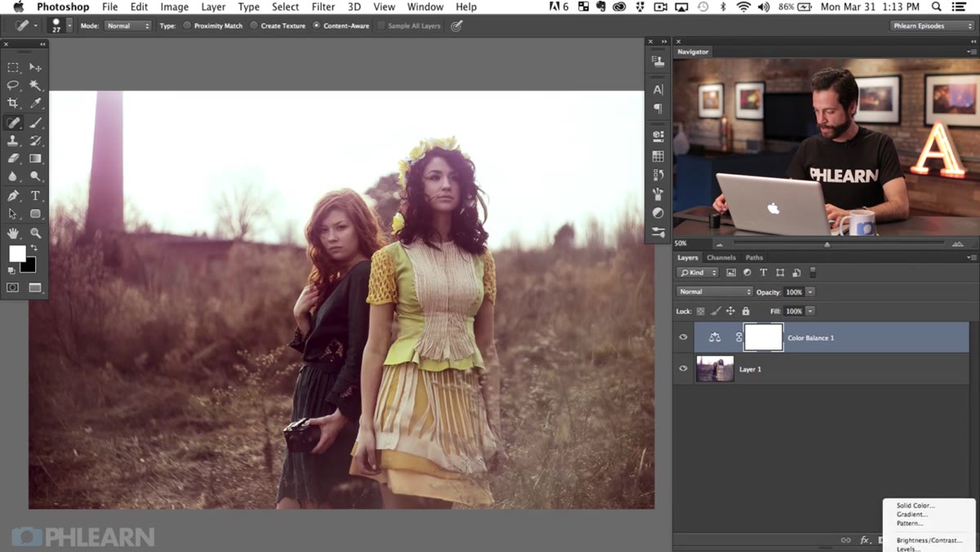Open the Swatches grid panel icon
980x552 pixels.
pyautogui.click(x=657, y=155)
